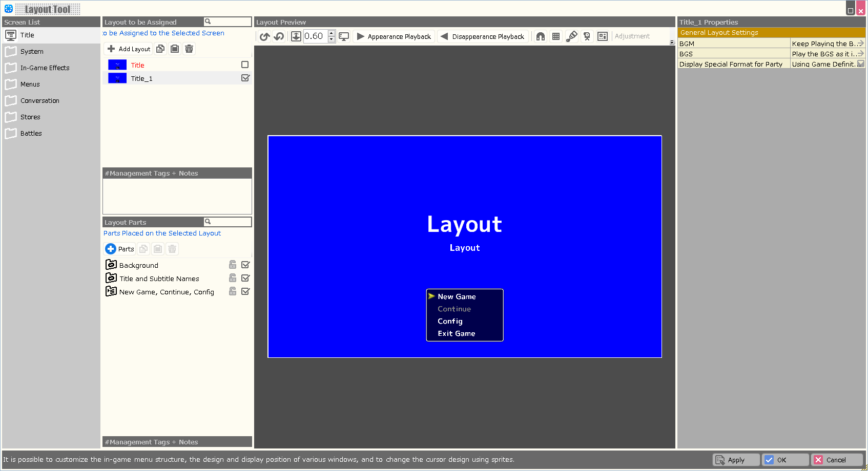Click the magnet snap icon in preview toolbar
868x471 pixels.
(x=540, y=36)
